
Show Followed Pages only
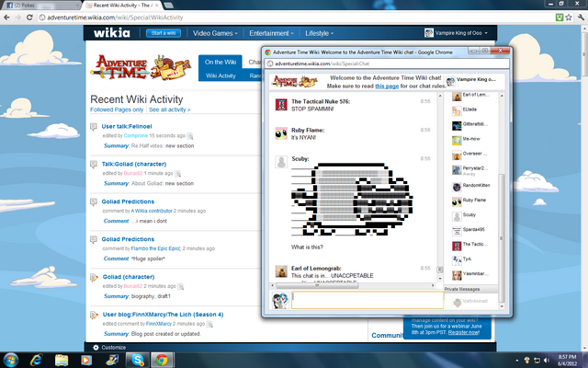117,109
